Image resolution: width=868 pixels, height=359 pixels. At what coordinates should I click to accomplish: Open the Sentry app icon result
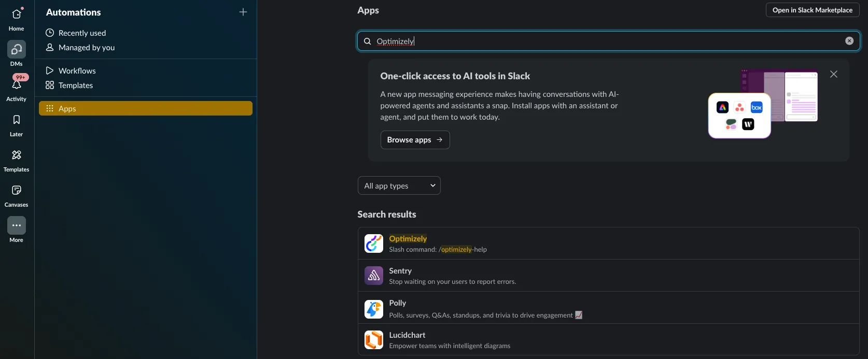(374, 276)
